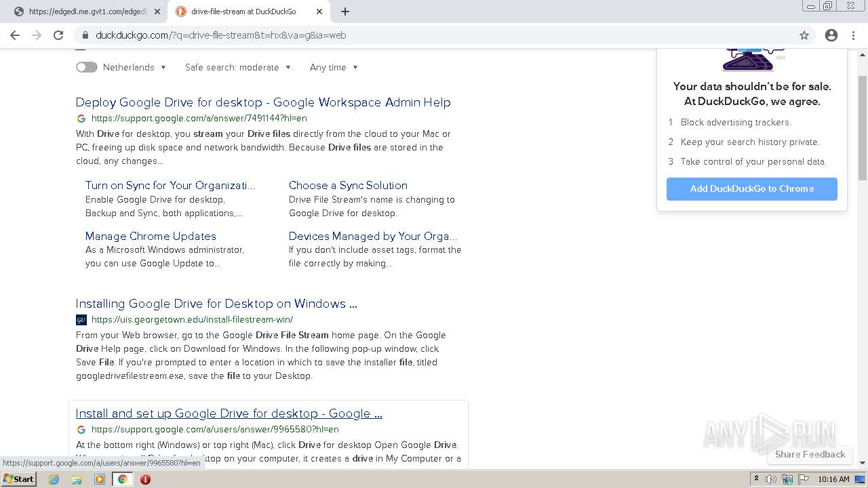Open the Manage Chrome Updates sublink

151,236
